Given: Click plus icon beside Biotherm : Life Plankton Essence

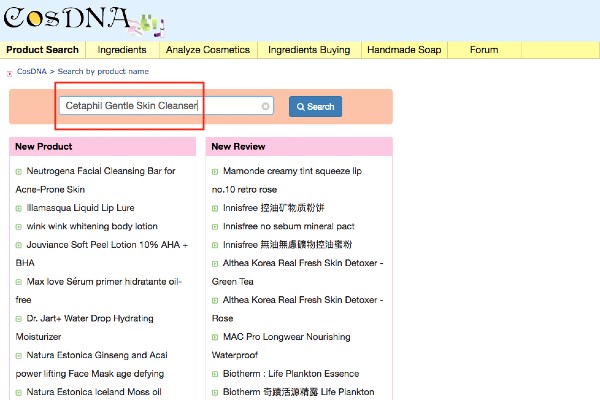Looking at the screenshot, I should (x=215, y=374).
